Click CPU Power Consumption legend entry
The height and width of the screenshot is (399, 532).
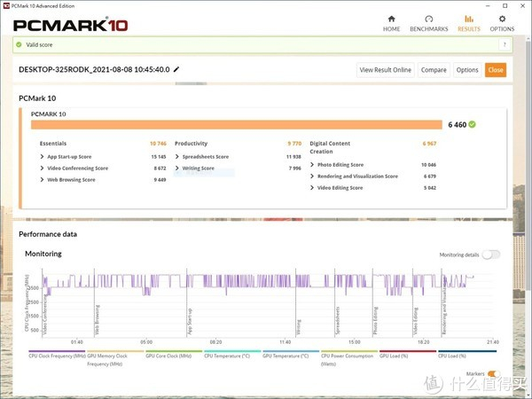(x=349, y=358)
